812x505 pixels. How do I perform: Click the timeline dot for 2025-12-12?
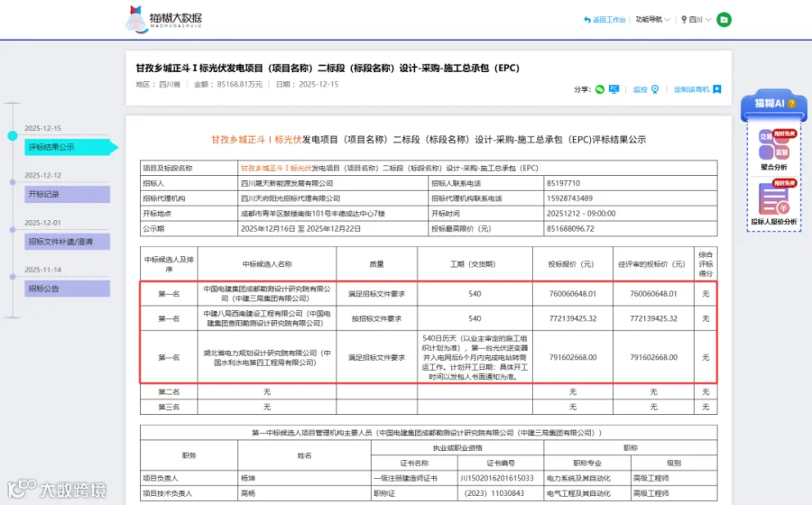(13, 182)
